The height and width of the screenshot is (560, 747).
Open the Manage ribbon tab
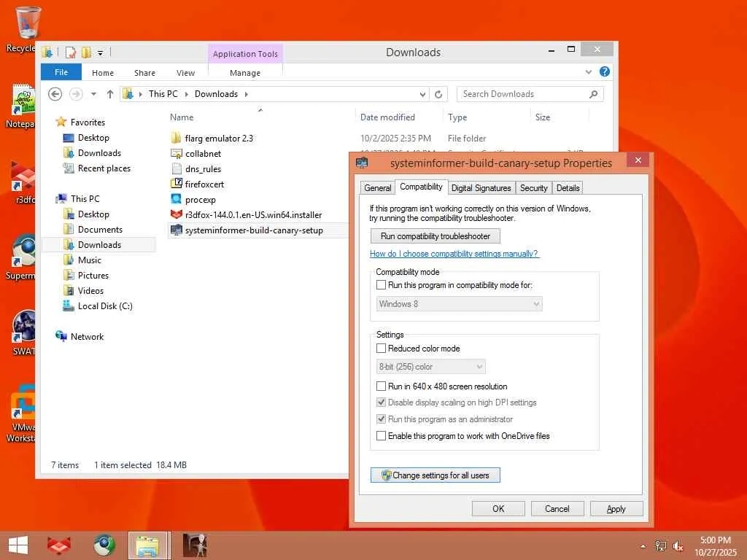245,73
